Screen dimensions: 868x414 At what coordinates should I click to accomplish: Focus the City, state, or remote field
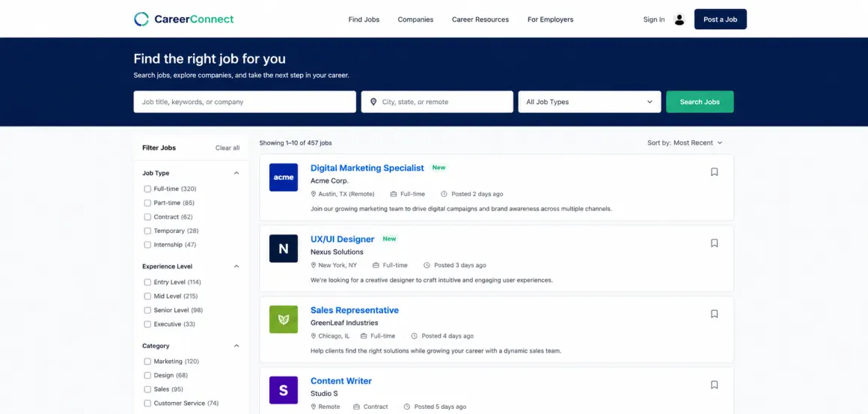437,102
